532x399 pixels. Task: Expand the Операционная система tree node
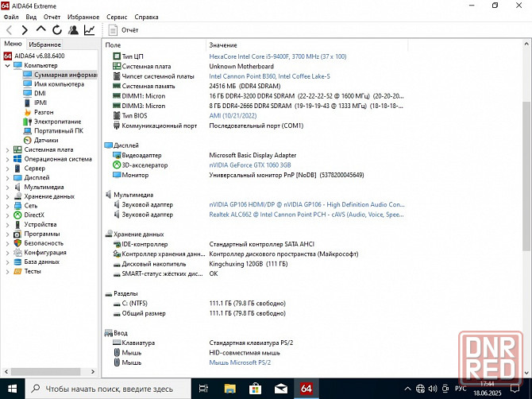[7, 159]
